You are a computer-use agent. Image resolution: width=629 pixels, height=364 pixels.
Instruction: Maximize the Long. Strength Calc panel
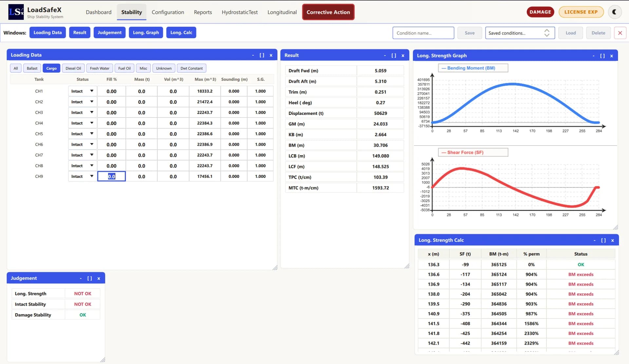[x=603, y=240]
